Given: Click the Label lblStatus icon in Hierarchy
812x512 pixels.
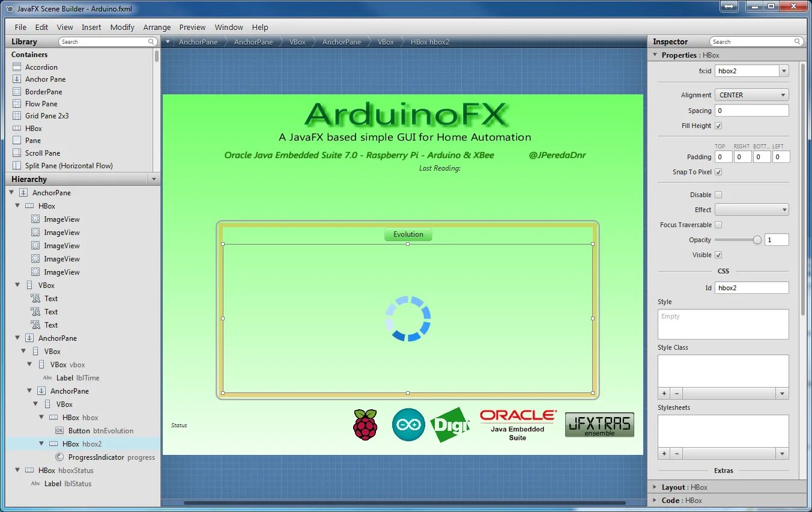Looking at the screenshot, I should click(35, 484).
